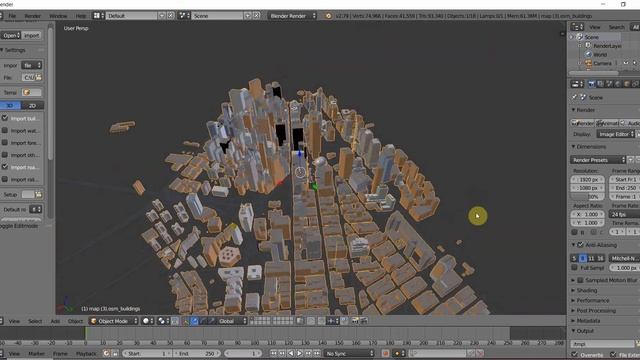Uncheck Import buildings checkbox
This screenshot has width=640, height=360.
tap(5, 118)
